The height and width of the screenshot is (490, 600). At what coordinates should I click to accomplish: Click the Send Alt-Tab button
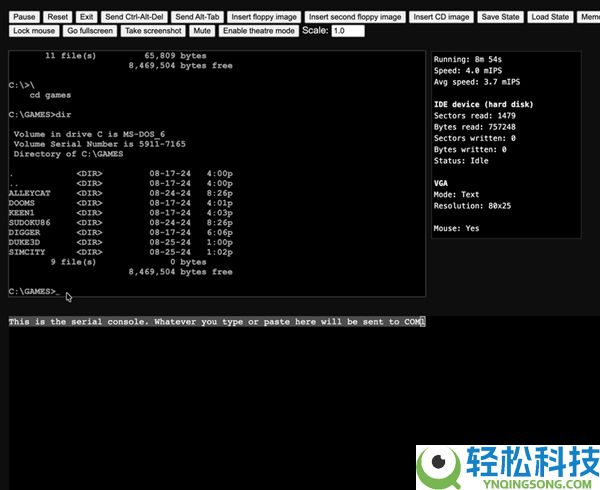(196, 17)
